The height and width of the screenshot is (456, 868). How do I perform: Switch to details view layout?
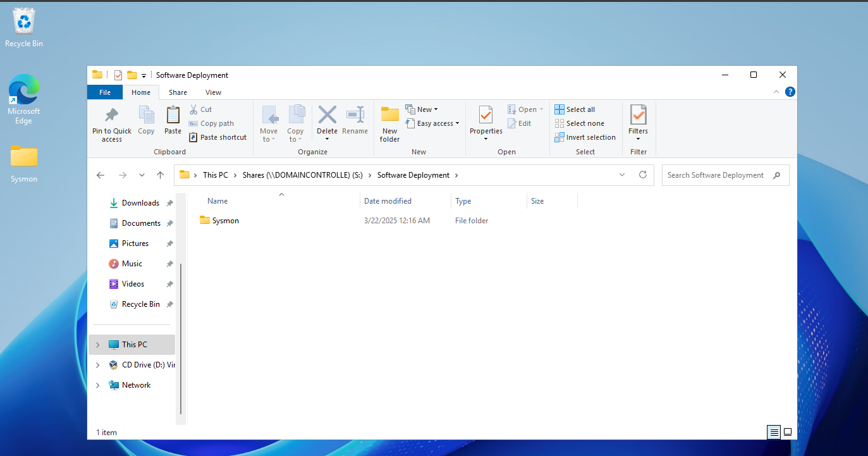click(x=774, y=433)
